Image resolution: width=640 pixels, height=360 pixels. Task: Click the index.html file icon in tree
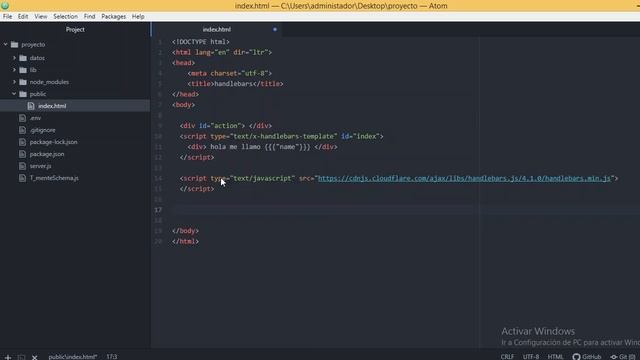pos(31,106)
